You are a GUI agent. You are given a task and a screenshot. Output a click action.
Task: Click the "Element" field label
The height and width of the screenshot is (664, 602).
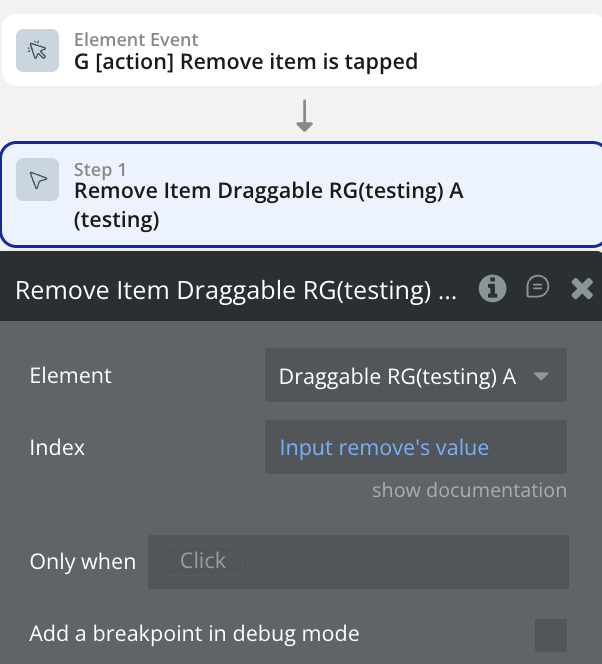tap(71, 376)
